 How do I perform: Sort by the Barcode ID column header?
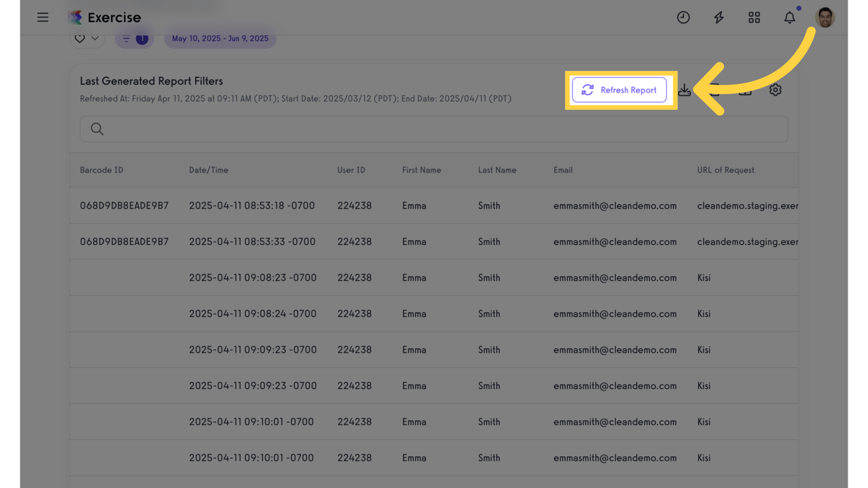click(102, 170)
